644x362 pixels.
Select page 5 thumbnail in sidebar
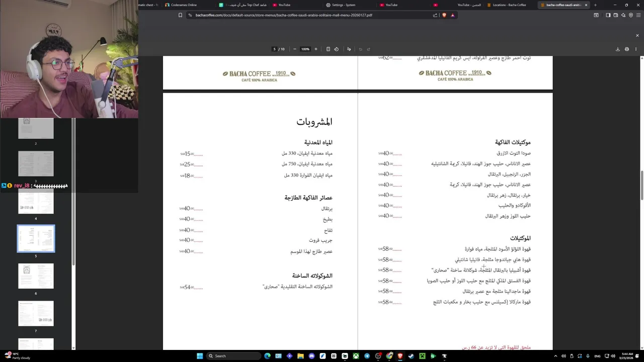pyautogui.click(x=36, y=238)
